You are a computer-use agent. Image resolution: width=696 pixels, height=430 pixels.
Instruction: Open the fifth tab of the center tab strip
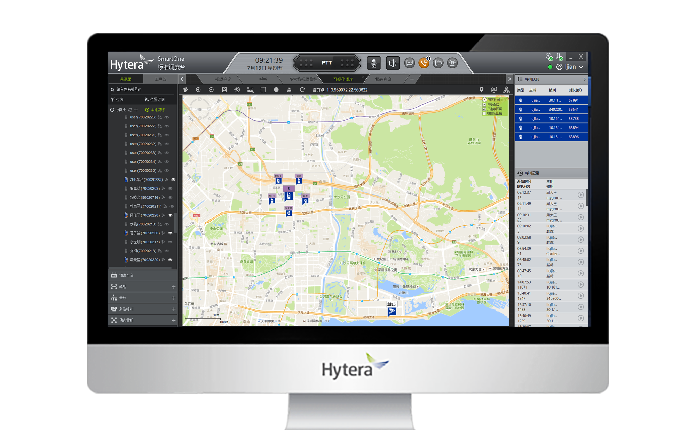pyautogui.click(x=383, y=79)
